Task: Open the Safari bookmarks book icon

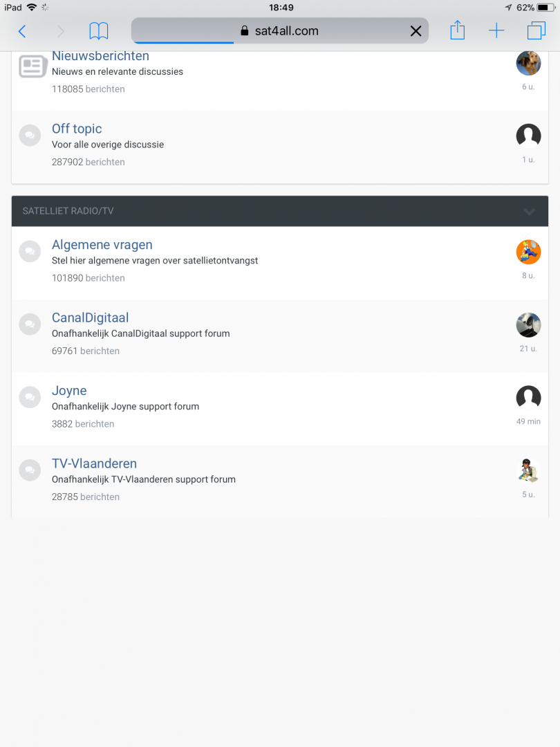Action: pyautogui.click(x=99, y=31)
